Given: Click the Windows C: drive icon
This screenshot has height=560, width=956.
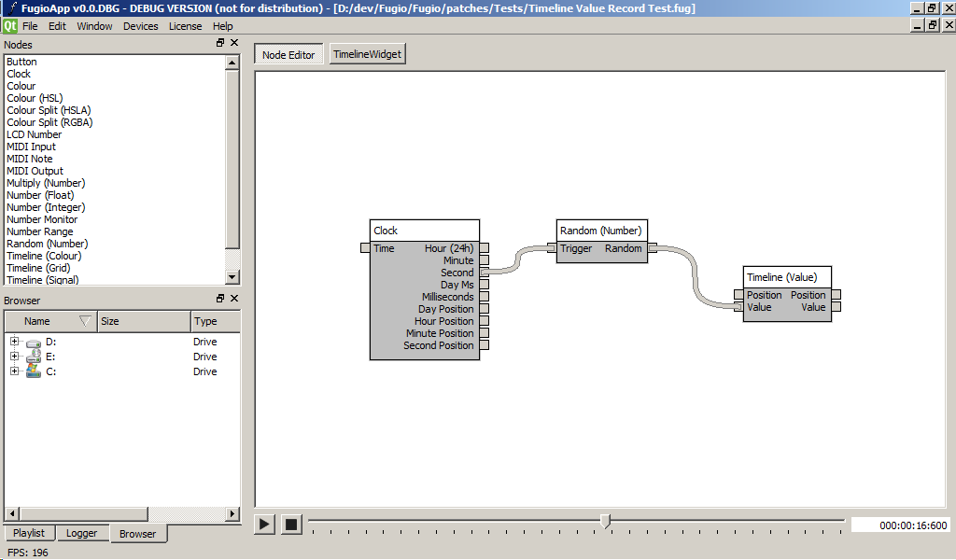Looking at the screenshot, I should tap(33, 371).
